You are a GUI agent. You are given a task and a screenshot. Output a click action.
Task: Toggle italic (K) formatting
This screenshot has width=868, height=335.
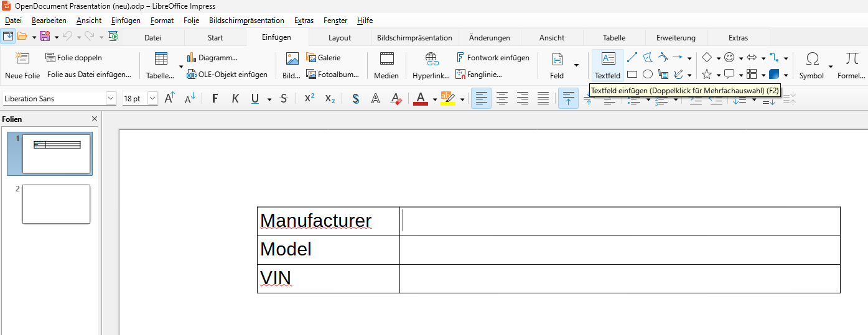[x=235, y=98]
